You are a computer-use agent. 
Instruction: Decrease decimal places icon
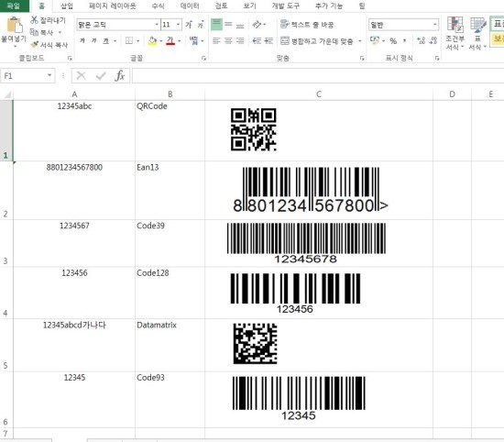[433, 41]
